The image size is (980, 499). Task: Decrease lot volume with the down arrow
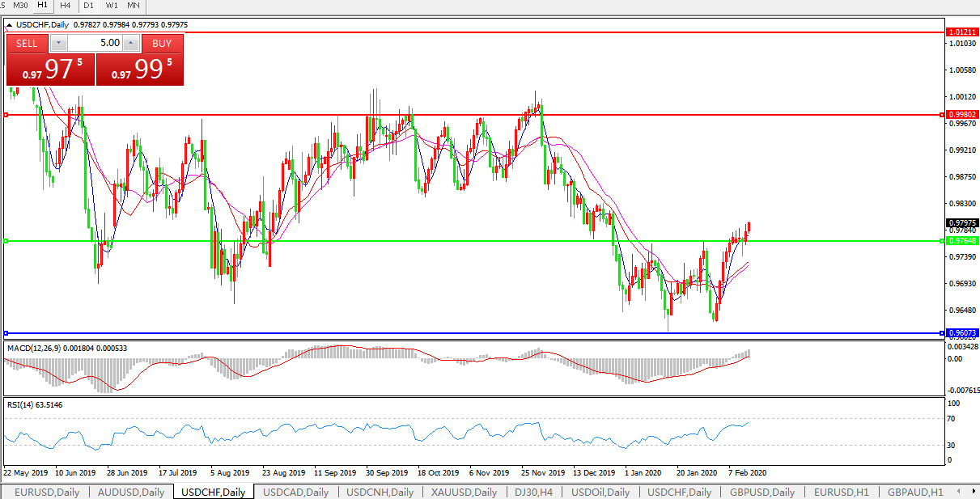(x=58, y=43)
